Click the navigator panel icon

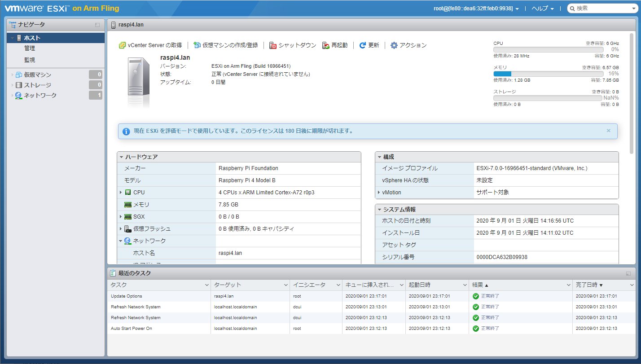[13, 25]
